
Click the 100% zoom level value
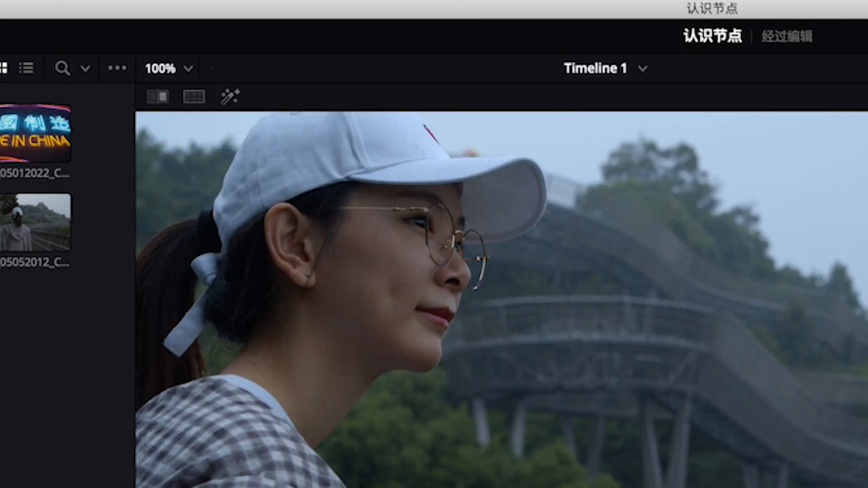click(160, 69)
